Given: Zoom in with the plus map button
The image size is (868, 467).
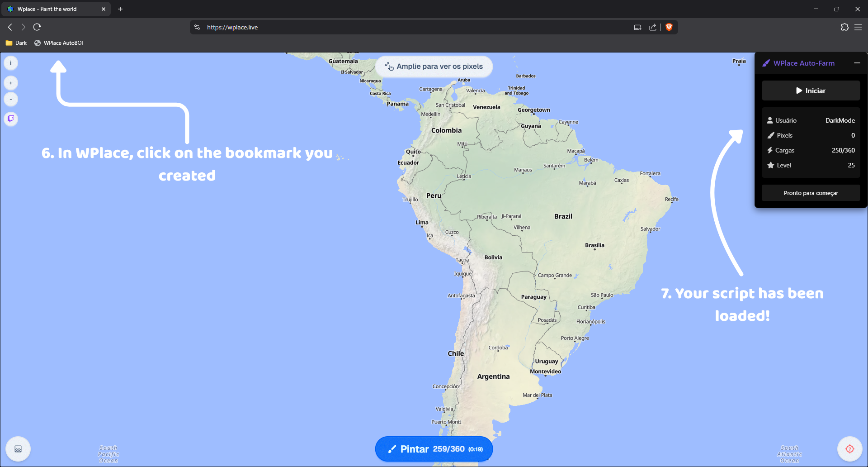Looking at the screenshot, I should pos(11,83).
